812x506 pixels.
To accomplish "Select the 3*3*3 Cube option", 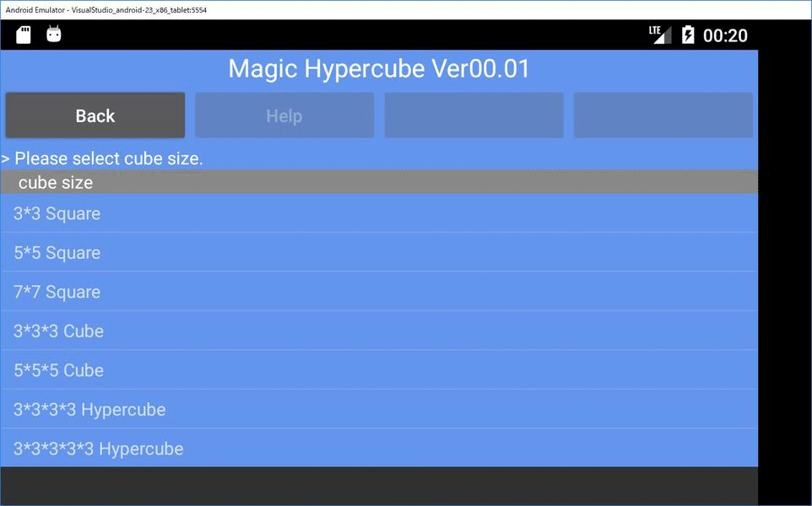I will pos(379,331).
